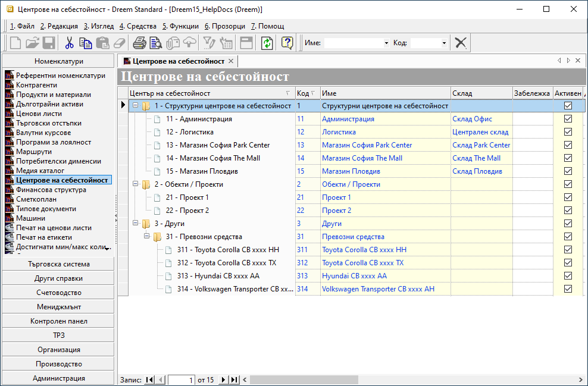
Task: Open the Средства menu
Action: [x=138, y=26]
